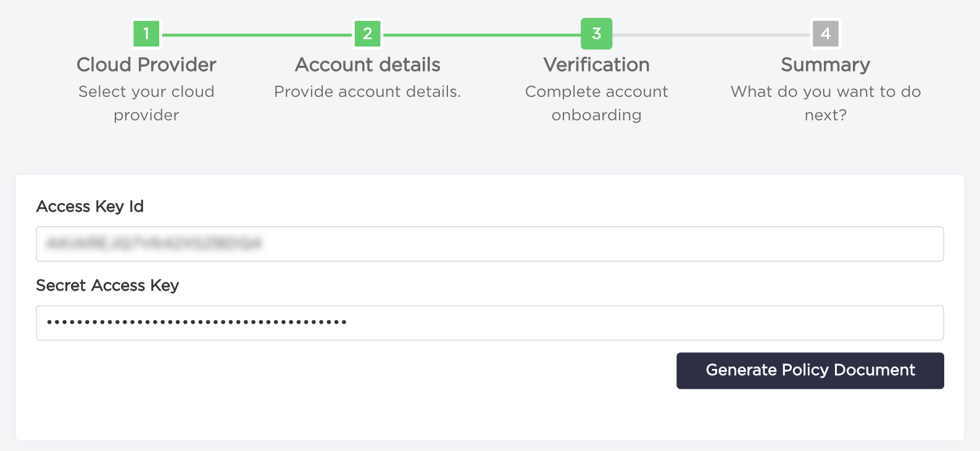The image size is (980, 451).
Task: Click the Generate Policy Document button
Action: pos(810,370)
